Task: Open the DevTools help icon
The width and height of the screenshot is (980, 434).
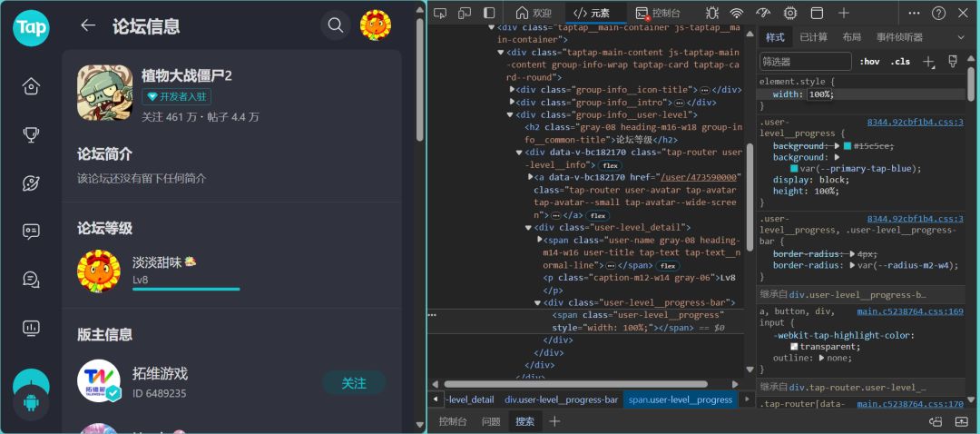Action: (939, 13)
